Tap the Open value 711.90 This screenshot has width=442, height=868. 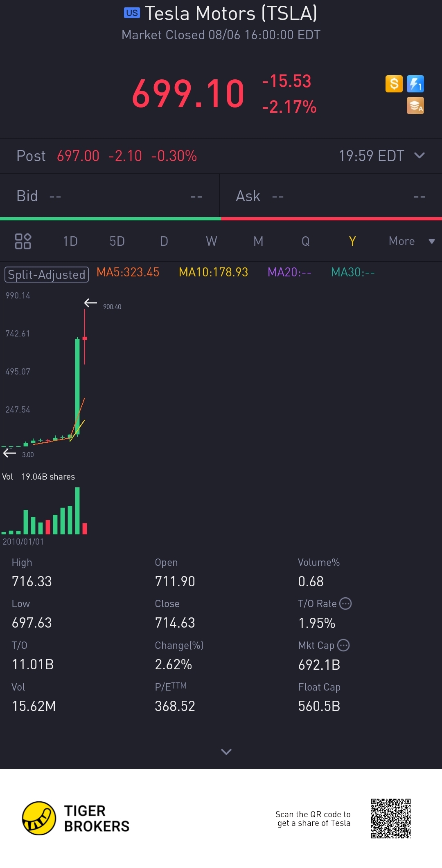[175, 581]
